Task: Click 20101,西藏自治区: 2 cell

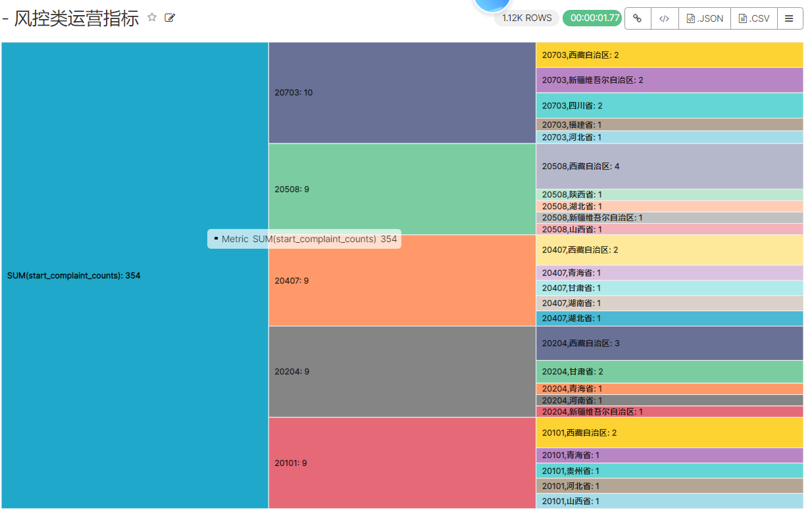Action: pos(670,433)
